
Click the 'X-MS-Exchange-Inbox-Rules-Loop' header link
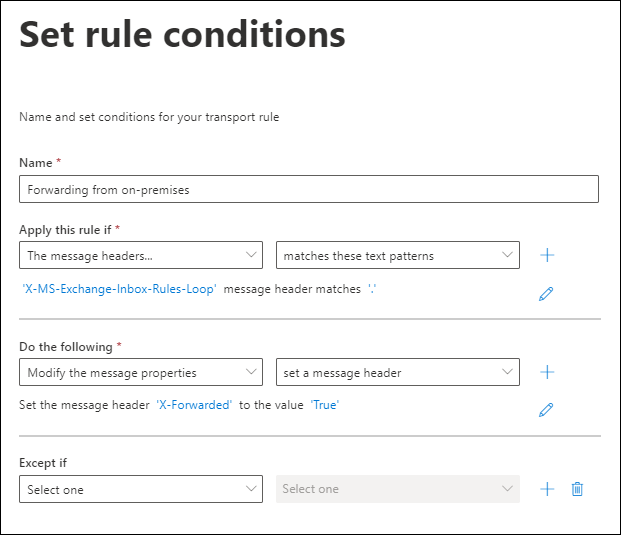119,289
